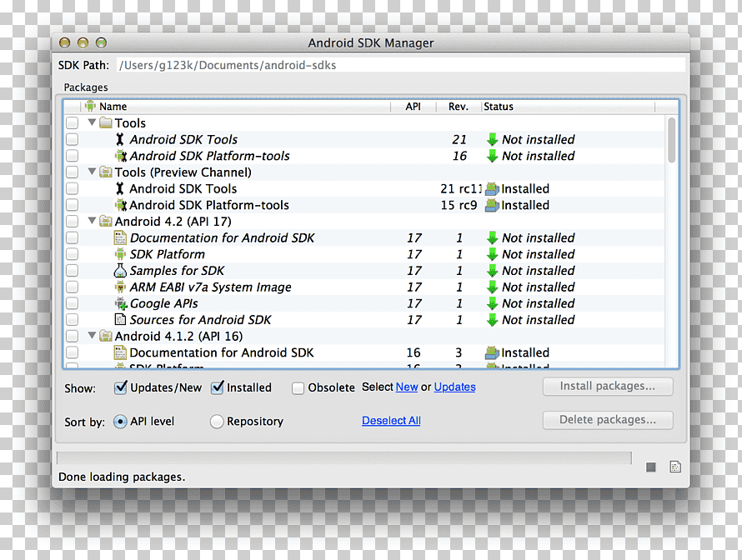
Task: Click green arrow status icon for Samples for SDK
Action: (492, 271)
